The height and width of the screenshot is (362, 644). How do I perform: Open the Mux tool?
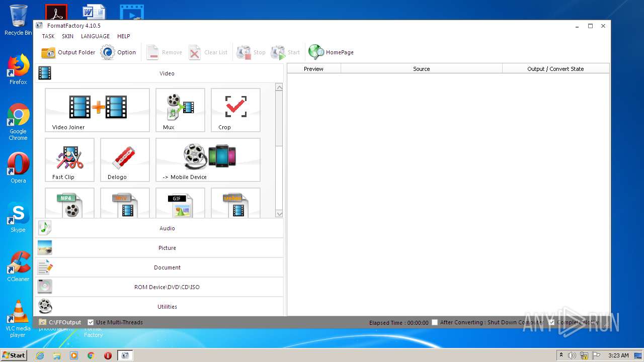[x=180, y=110]
